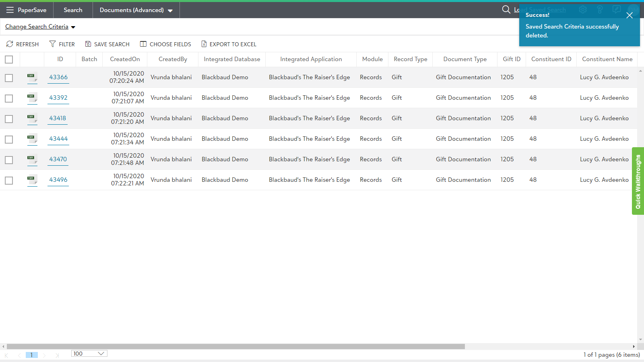Click the Save Search disk icon
The height and width of the screenshot is (362, 644).
pos(88,44)
